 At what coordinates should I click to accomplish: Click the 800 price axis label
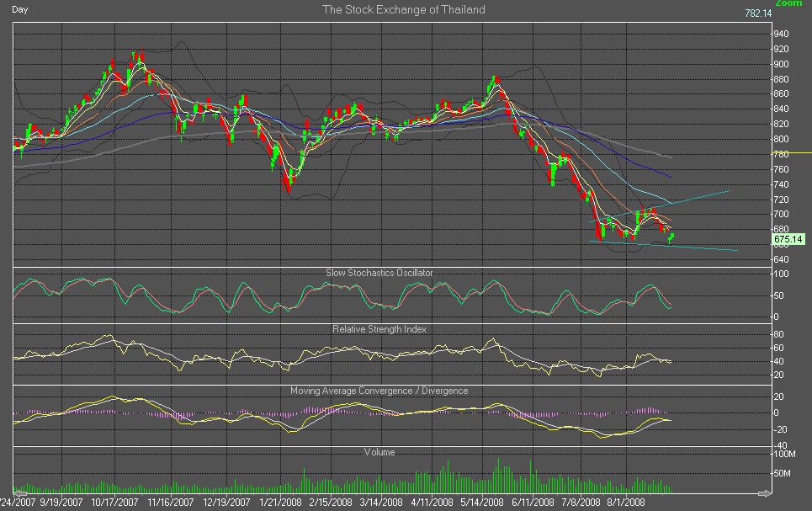781,139
